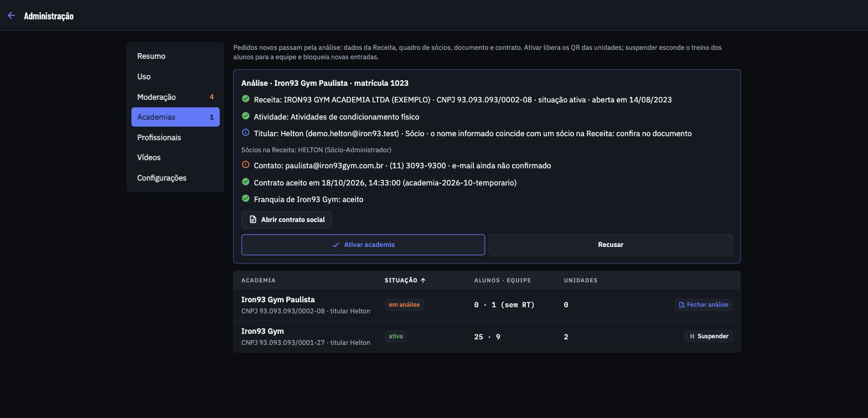Go to the Uso section
Viewport: 868px width, 418px height.
[175, 76]
